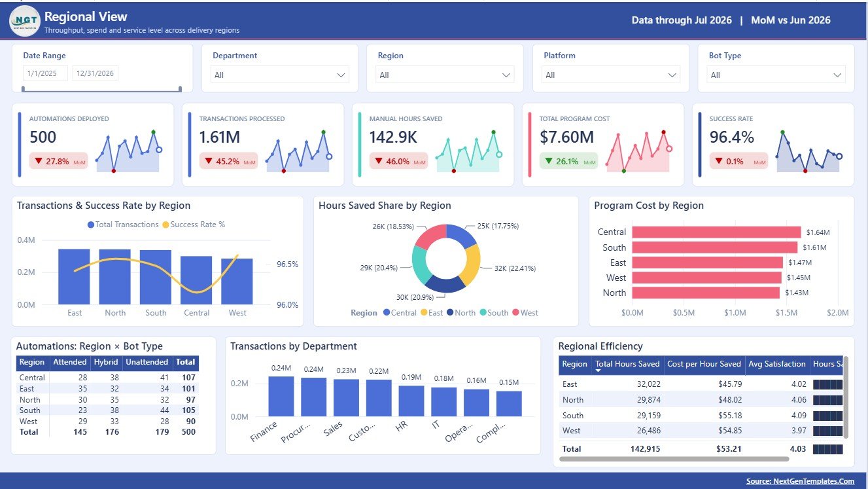This screenshot has width=868, height=489.
Task: Click the end date field 12/31/2026
Action: pyautogui.click(x=95, y=73)
